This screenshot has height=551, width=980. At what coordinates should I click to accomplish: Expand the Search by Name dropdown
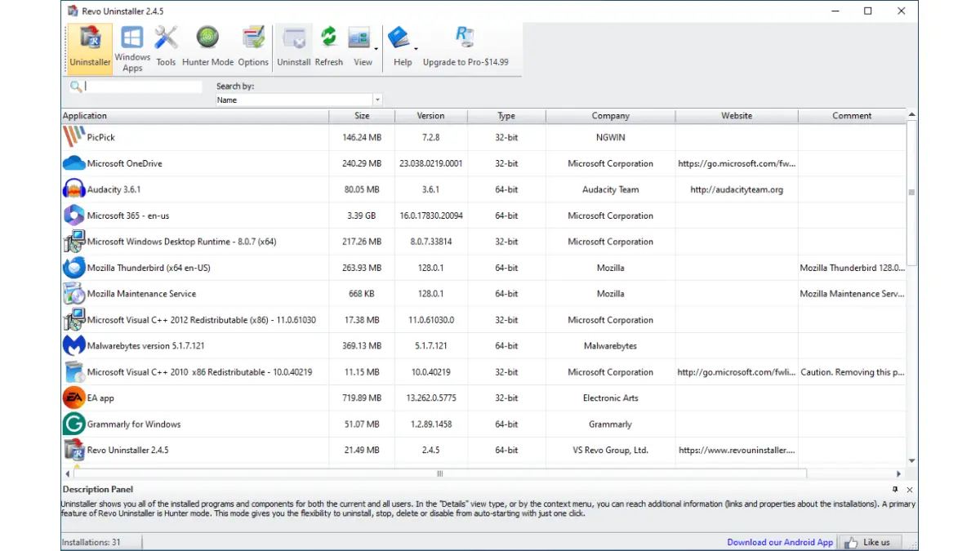pos(377,100)
